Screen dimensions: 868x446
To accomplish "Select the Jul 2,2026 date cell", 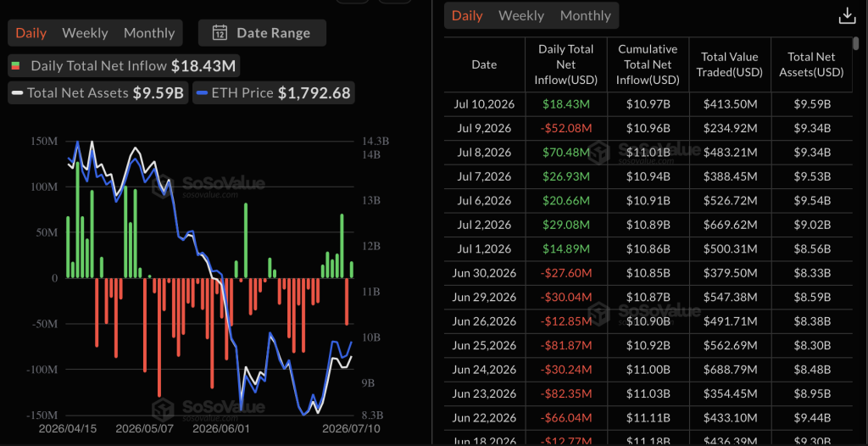I will [x=484, y=225].
